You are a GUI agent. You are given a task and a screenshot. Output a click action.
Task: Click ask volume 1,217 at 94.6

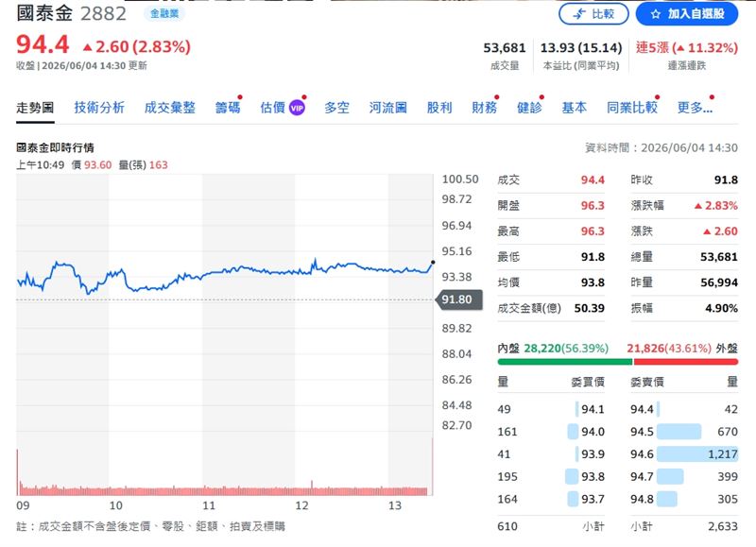723,454
